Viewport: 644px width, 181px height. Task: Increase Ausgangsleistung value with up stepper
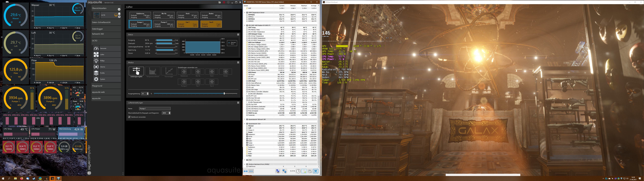148,93
